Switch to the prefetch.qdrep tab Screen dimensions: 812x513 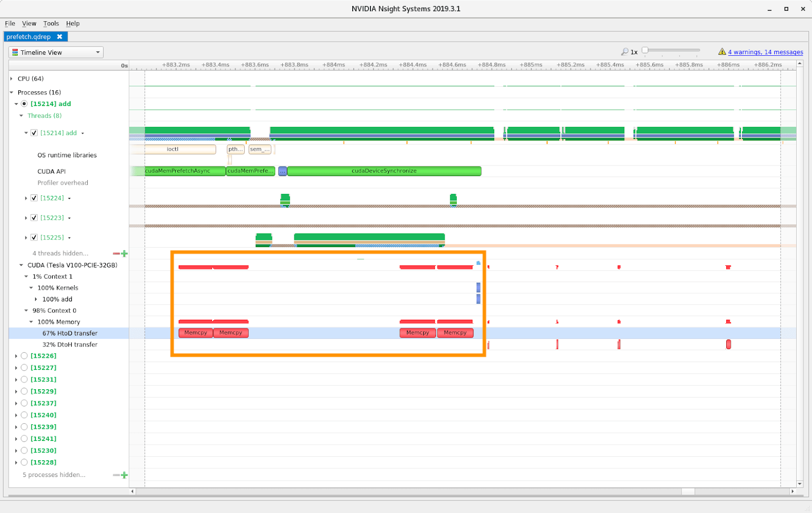(29, 37)
